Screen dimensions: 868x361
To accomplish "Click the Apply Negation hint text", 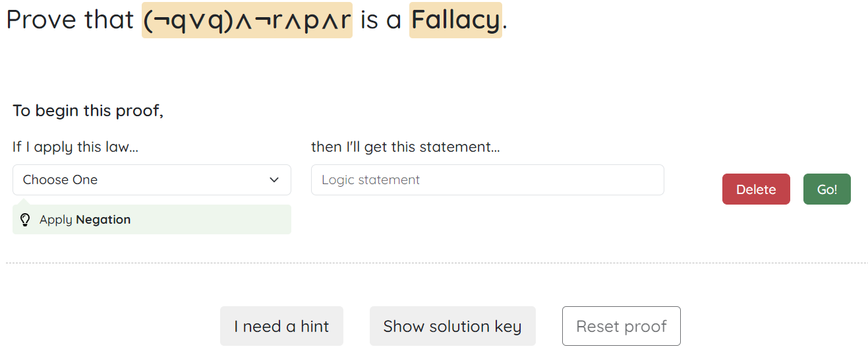I will (84, 220).
